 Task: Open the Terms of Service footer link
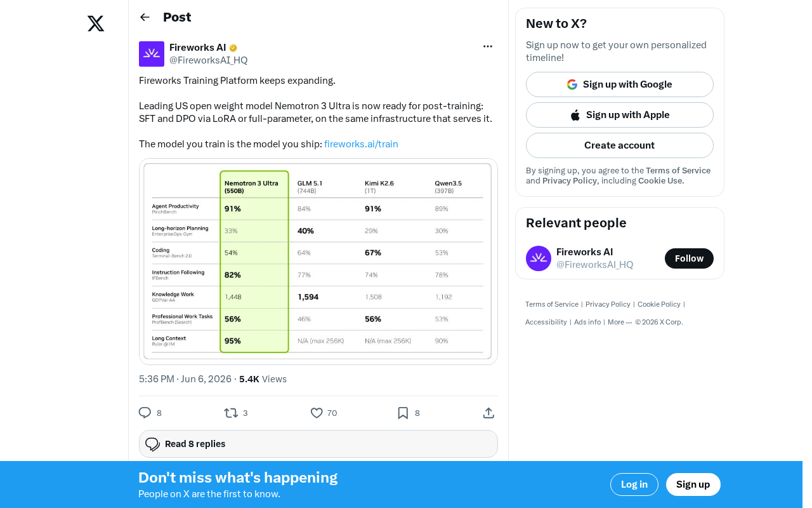tap(552, 304)
